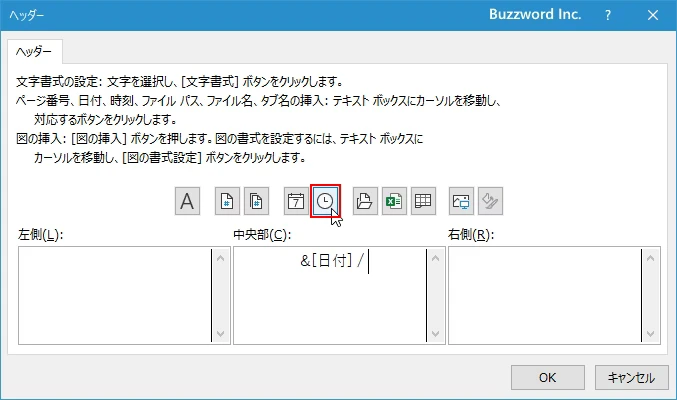Click the left box scroll down arrow
Screen dimensions: 677x400
point(221,333)
